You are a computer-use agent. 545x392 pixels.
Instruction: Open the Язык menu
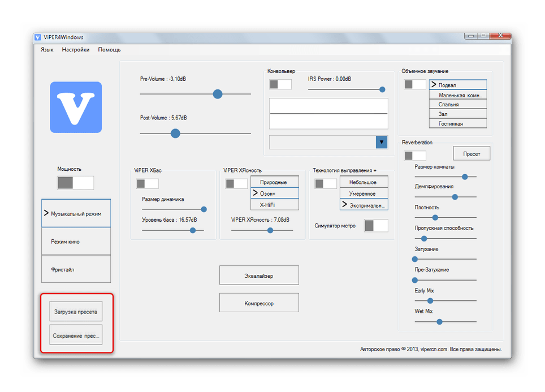coord(47,50)
